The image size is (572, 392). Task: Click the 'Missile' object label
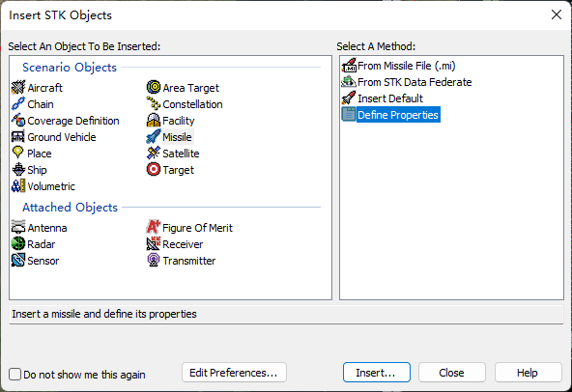click(177, 137)
